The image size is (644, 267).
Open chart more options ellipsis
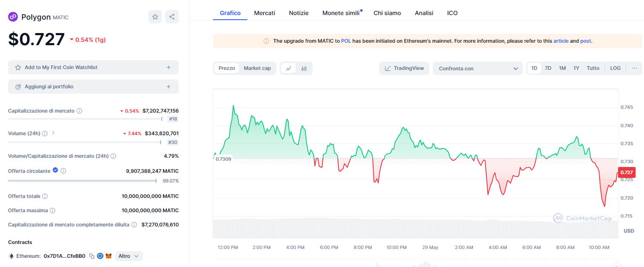pos(634,68)
